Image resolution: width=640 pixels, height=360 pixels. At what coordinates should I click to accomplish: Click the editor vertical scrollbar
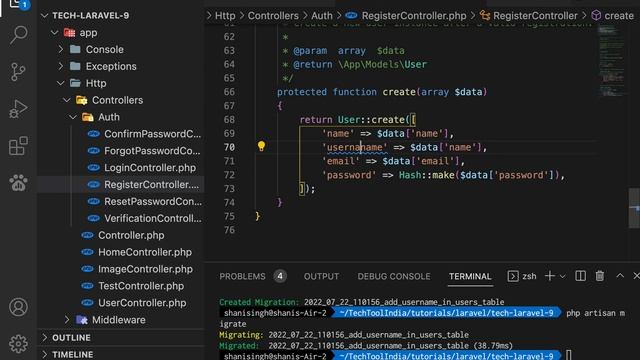pyautogui.click(x=634, y=208)
